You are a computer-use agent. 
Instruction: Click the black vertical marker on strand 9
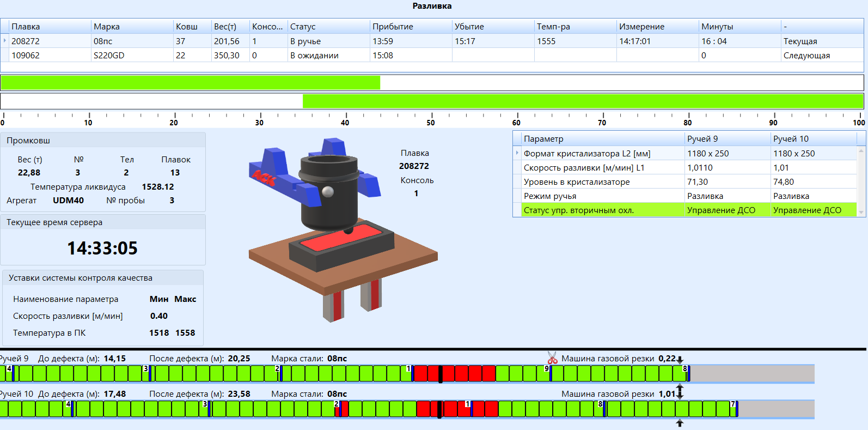click(440, 374)
